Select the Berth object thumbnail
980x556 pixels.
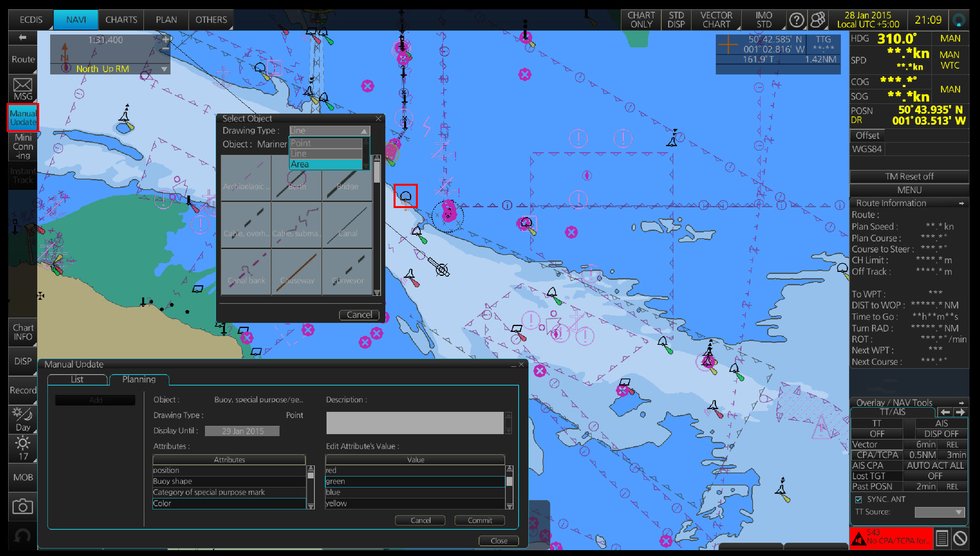click(297, 178)
